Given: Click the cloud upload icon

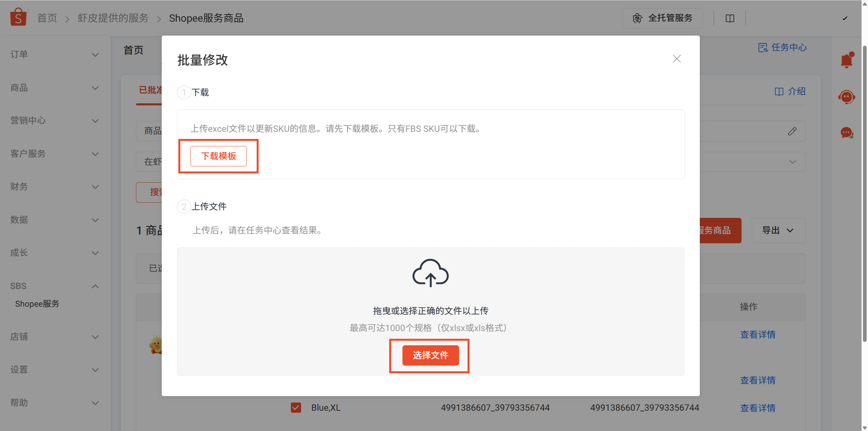Looking at the screenshot, I should tap(430, 273).
